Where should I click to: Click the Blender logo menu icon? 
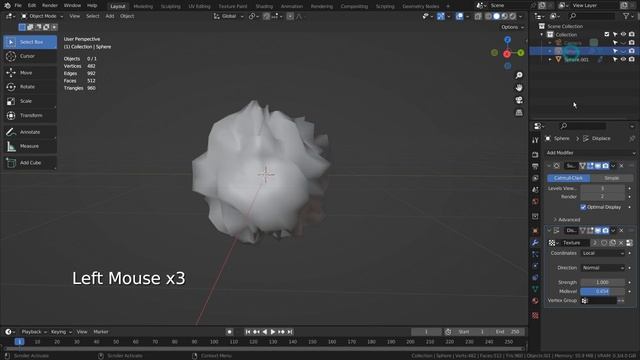[7, 6]
